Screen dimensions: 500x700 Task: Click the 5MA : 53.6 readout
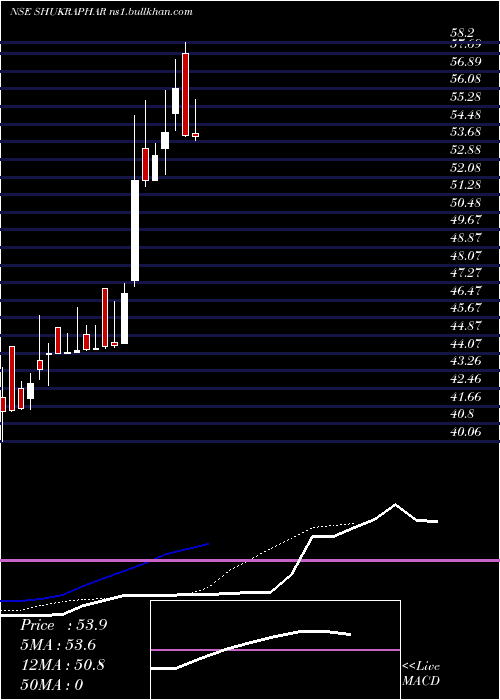tap(58, 645)
